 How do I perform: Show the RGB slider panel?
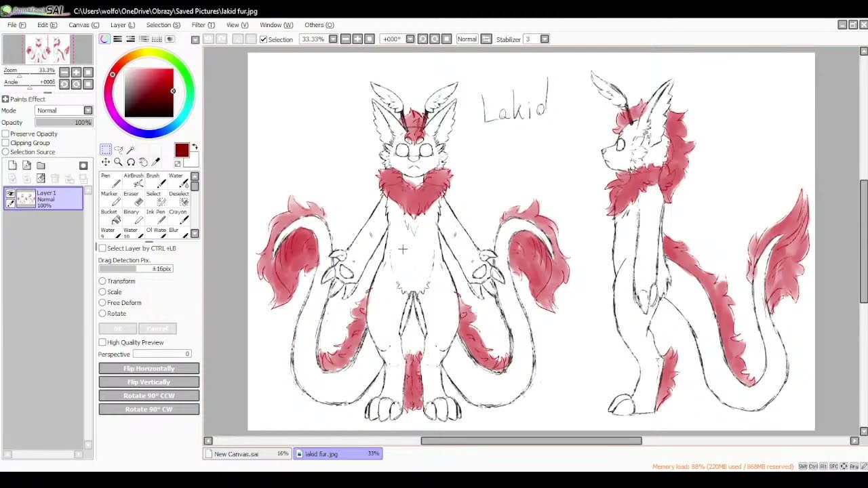point(117,39)
